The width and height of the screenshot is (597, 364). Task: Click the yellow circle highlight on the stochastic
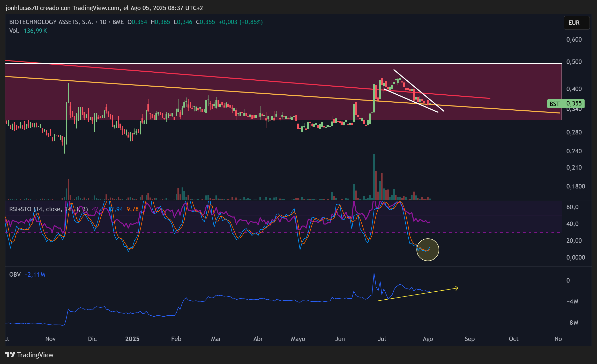point(428,250)
